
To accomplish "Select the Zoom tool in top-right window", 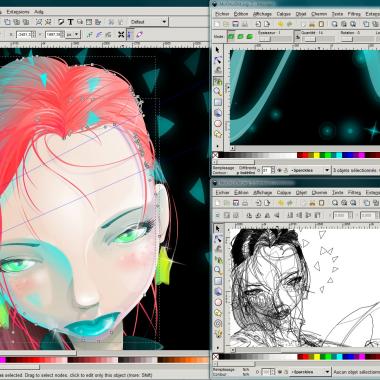I will 218,91.
